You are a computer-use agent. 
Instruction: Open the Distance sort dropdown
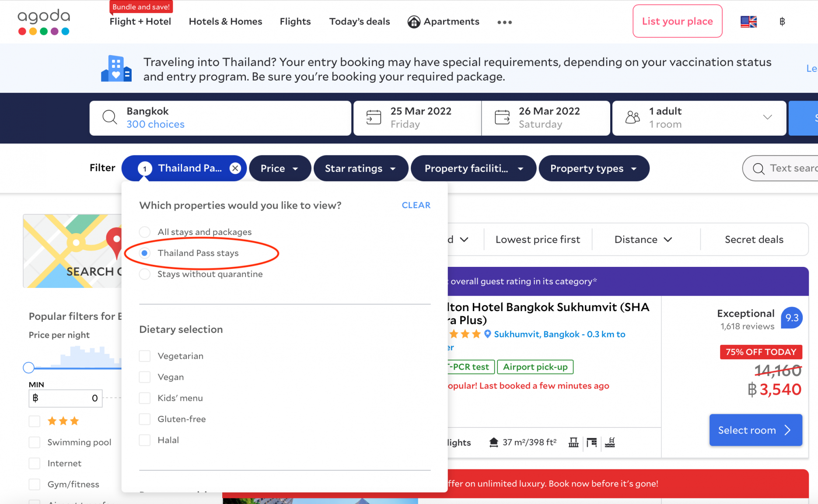point(643,239)
